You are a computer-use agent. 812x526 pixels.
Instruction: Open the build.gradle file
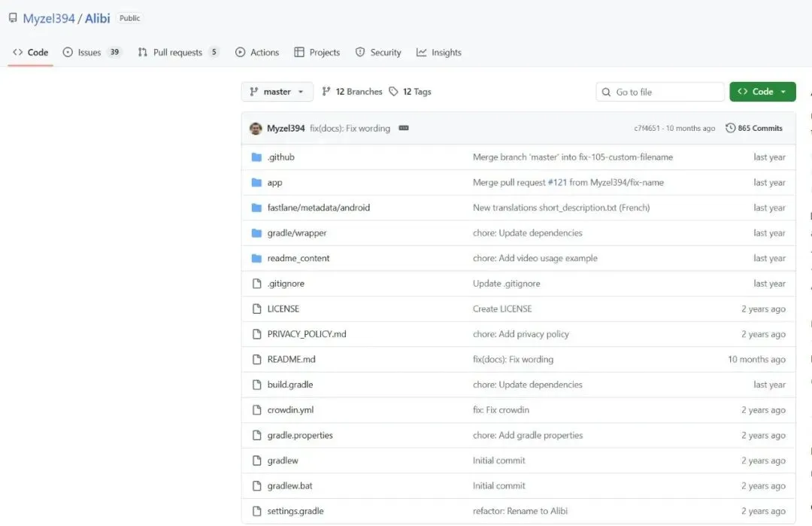coord(290,385)
